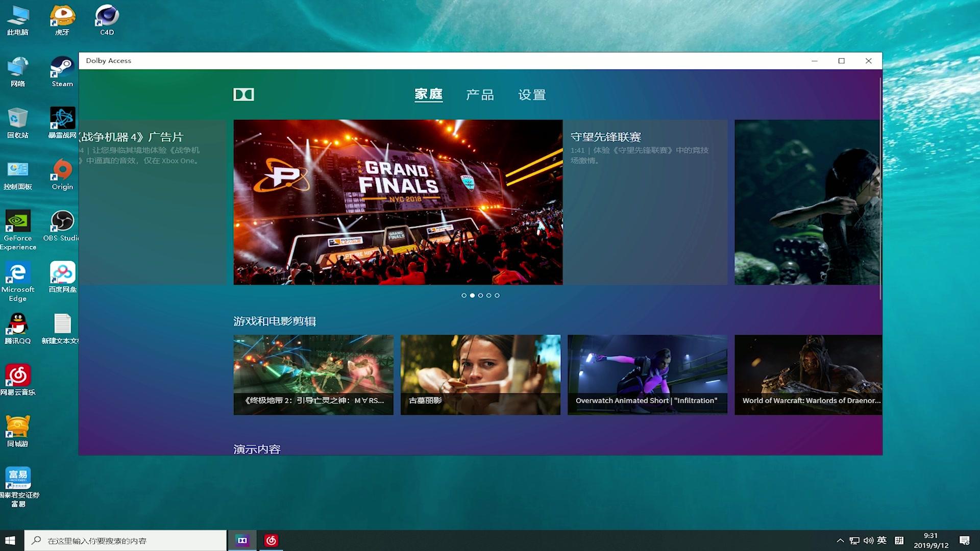Open World of Warcraft clip thumbnail
Image resolution: width=980 pixels, height=551 pixels.
(x=808, y=374)
